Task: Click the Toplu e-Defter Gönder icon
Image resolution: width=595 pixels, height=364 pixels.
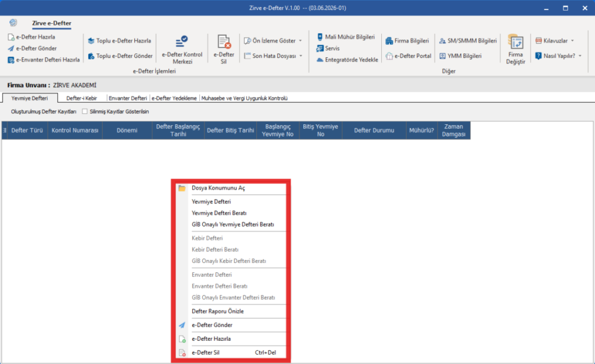Action: pyautogui.click(x=91, y=56)
